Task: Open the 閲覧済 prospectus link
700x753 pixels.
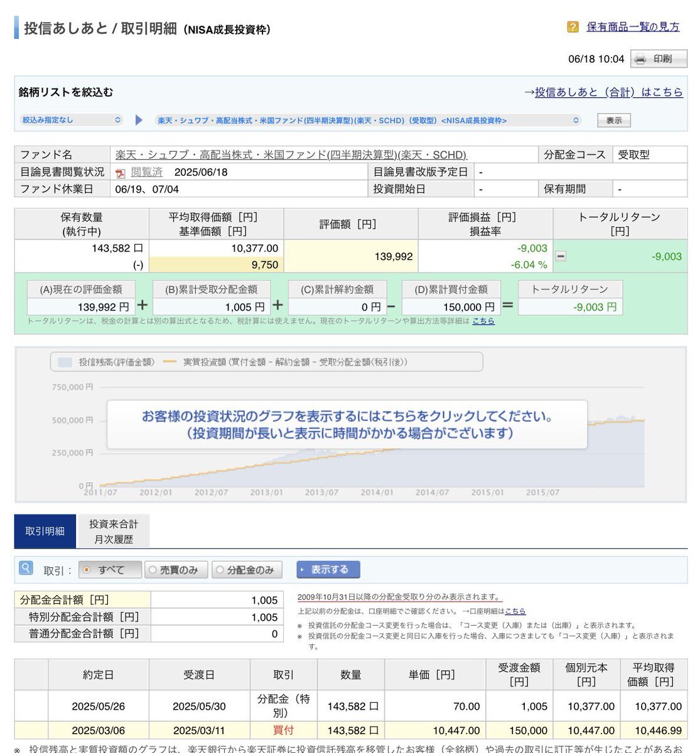Action: [147, 172]
